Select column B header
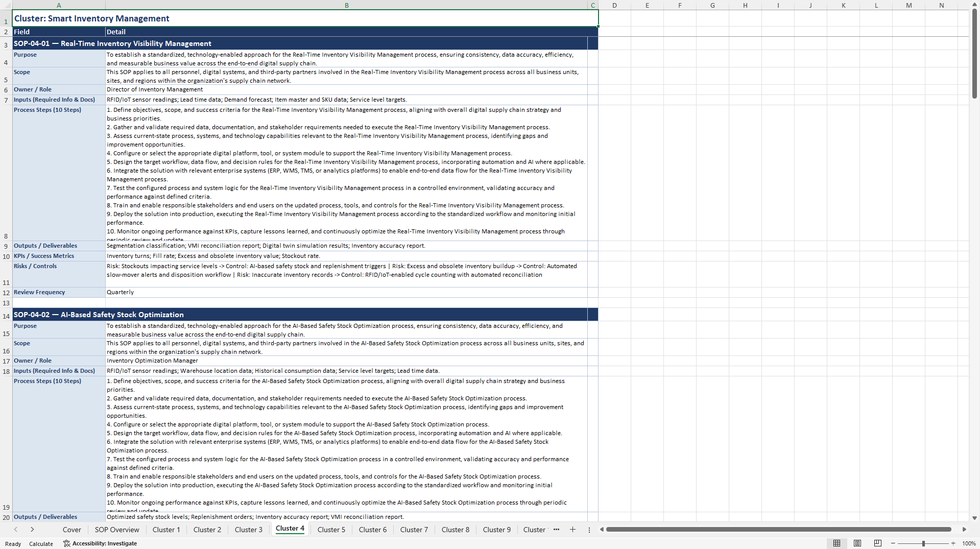 tap(346, 5)
